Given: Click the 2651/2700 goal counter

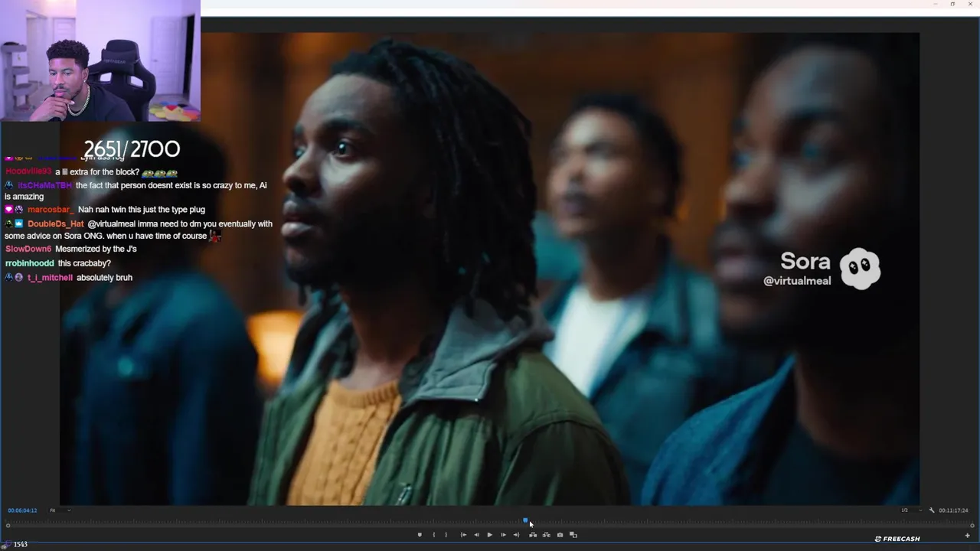Looking at the screenshot, I should [132, 149].
